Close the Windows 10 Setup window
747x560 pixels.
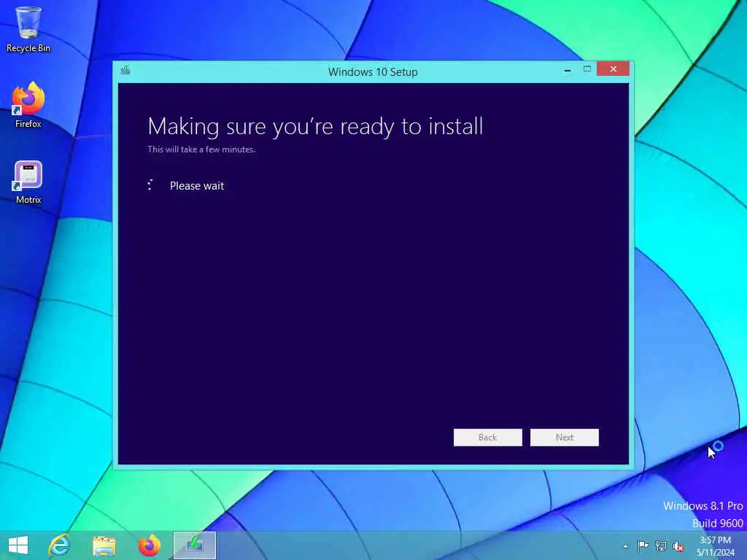tap(613, 69)
